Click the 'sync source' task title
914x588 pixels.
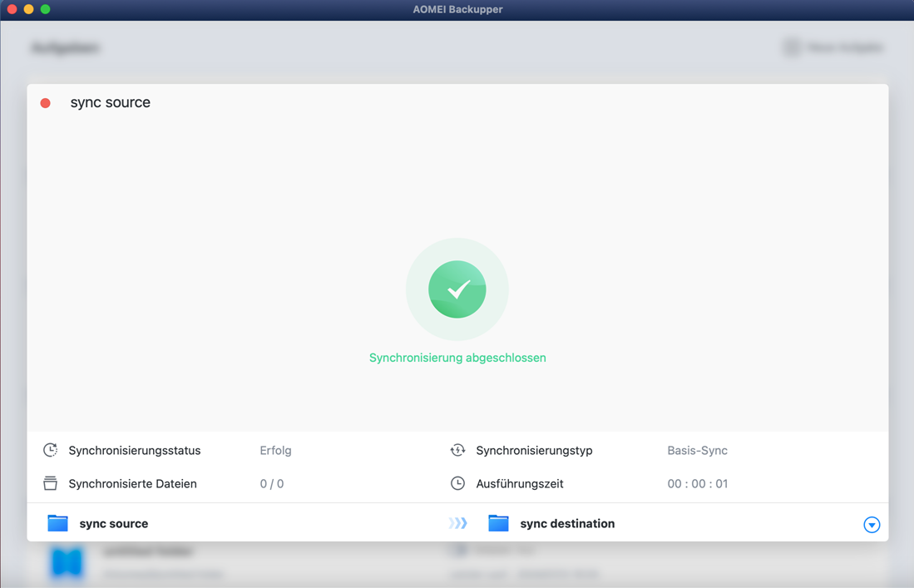coord(110,102)
